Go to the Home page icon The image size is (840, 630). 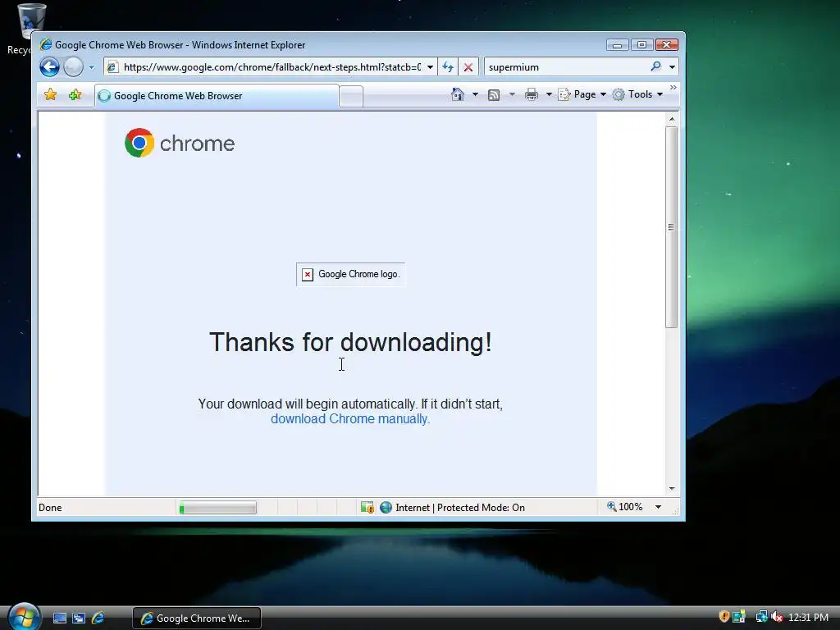[457, 94]
